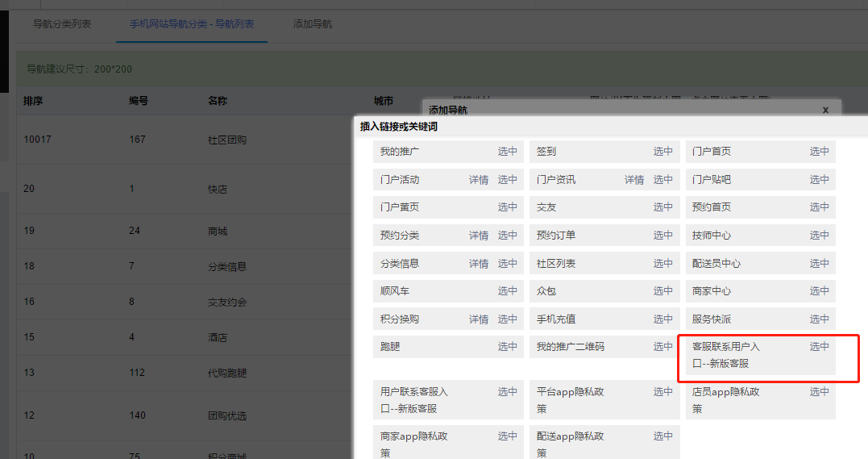Select 选中 for 门户贴吧
This screenshot has height=459, width=868.
pos(820,180)
